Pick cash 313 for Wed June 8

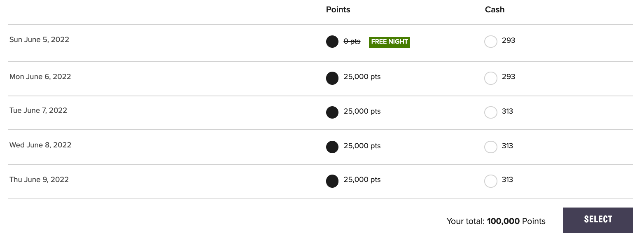(491, 147)
